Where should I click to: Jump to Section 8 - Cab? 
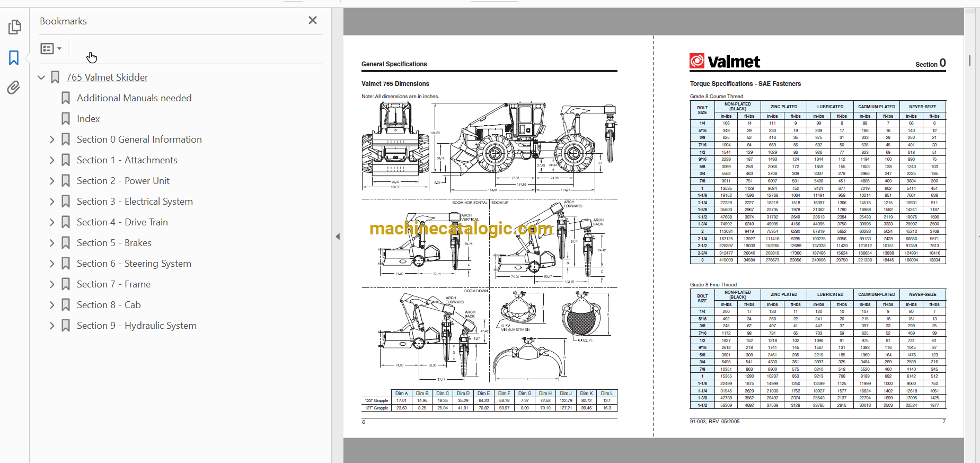pyautogui.click(x=109, y=305)
